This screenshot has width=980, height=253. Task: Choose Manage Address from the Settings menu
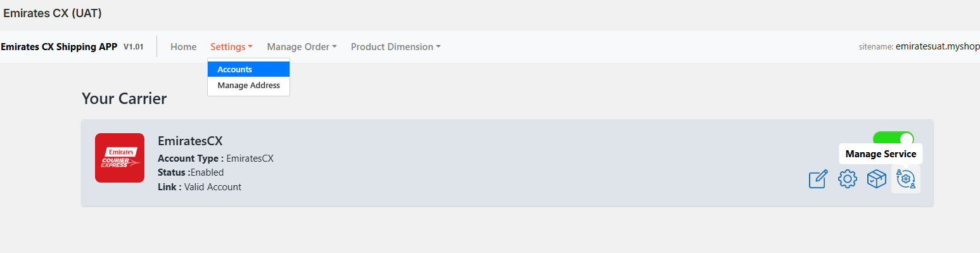click(x=248, y=86)
